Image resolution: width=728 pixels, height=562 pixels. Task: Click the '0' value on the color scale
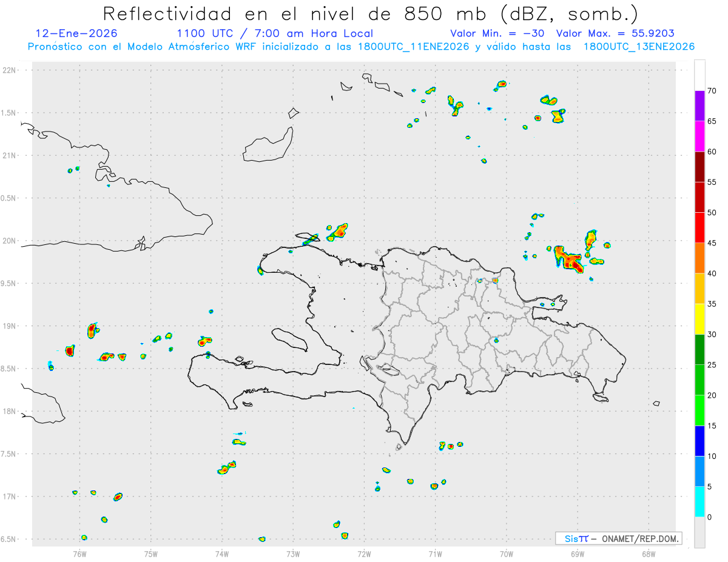tap(710, 517)
